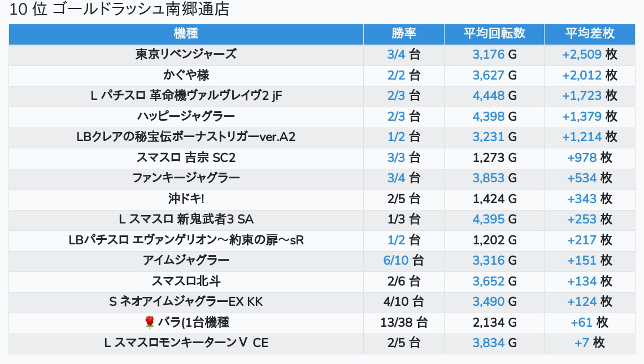Sort by the 勝率 column header
This screenshot has width=644, height=364.
(403, 34)
